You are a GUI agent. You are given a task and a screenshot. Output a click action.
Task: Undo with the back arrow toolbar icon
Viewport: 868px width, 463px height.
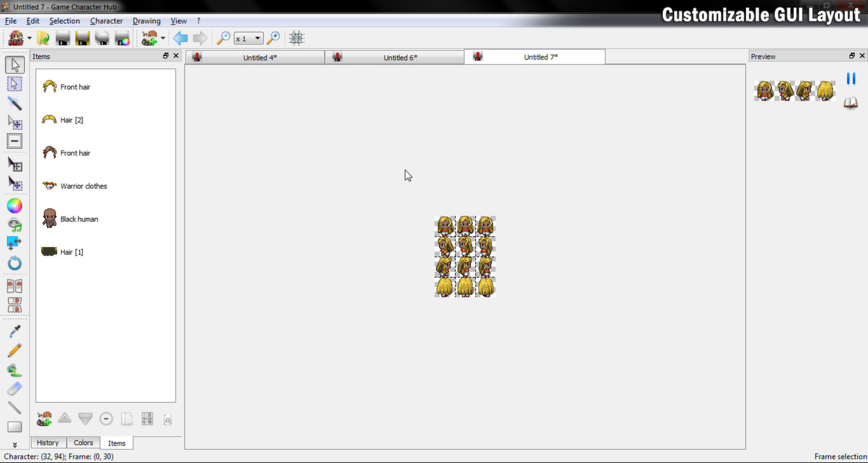[x=180, y=37]
